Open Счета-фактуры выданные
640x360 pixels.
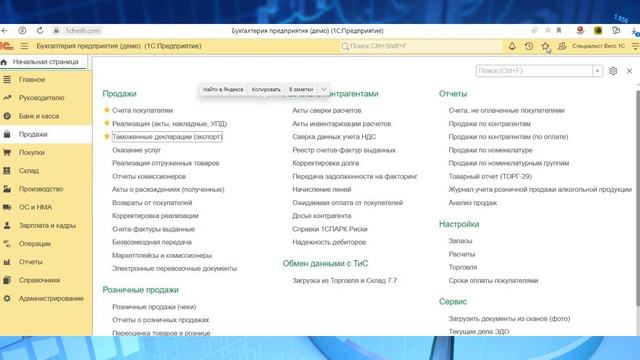153,229
